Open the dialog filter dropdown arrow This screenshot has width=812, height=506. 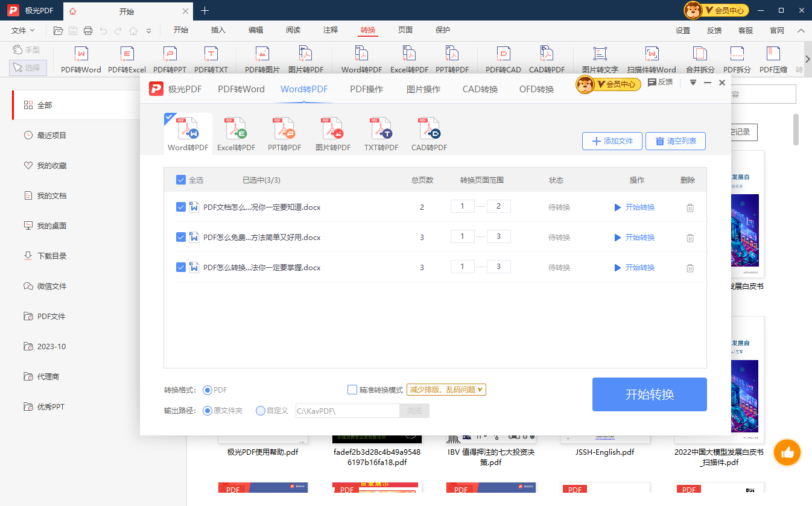[692, 83]
